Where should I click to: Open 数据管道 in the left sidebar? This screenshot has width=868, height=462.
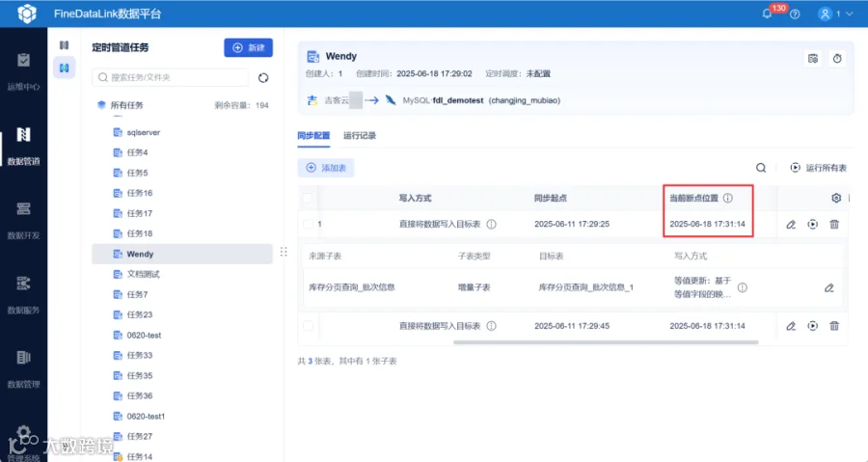pyautogui.click(x=23, y=146)
